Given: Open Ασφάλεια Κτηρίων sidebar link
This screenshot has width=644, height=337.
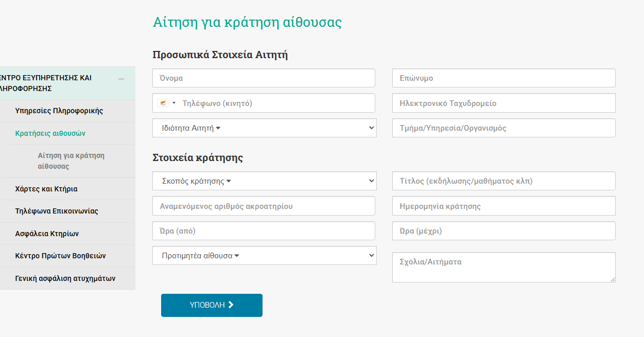Looking at the screenshot, I should 47,234.
